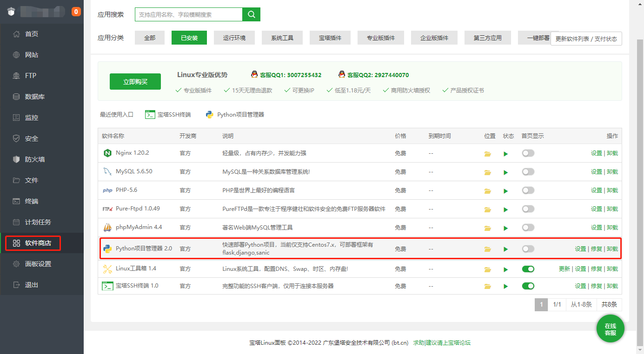The image size is (644, 354).
Task: Click 设置 link for Nginx
Action: pyautogui.click(x=597, y=153)
